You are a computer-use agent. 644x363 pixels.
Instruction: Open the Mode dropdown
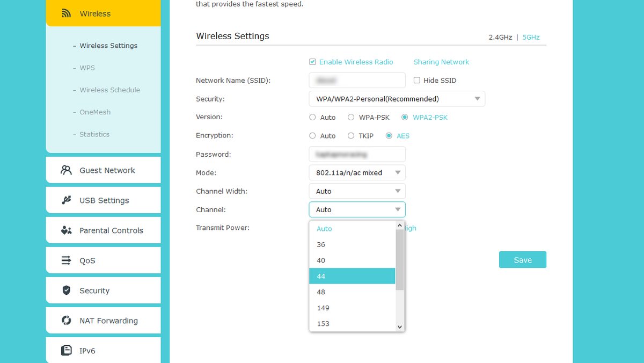[357, 172]
